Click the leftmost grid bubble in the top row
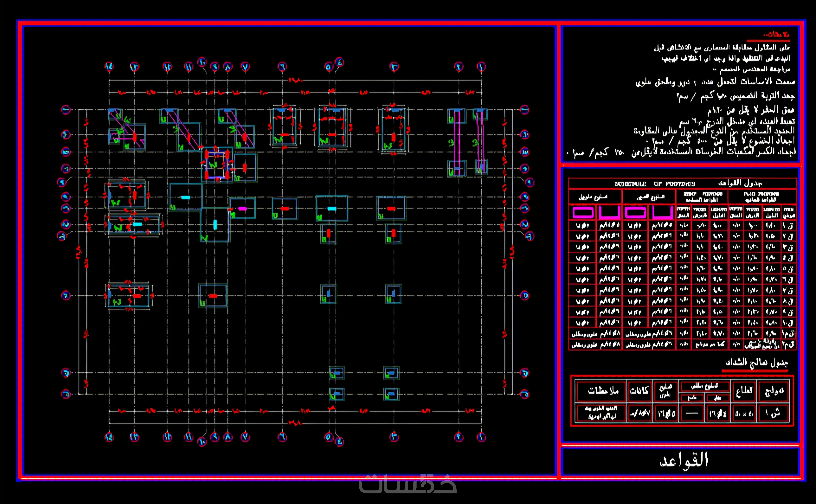This screenshot has width=816, height=504. pyautogui.click(x=109, y=67)
